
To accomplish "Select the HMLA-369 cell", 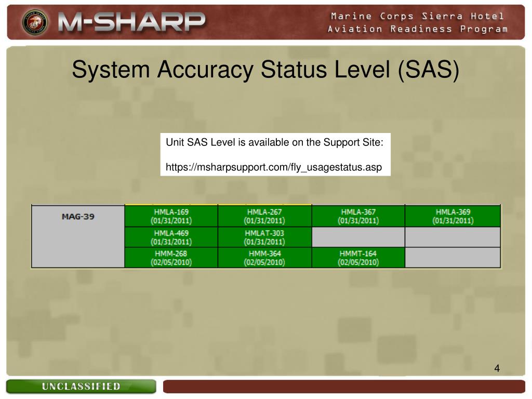I will click(453, 216).
